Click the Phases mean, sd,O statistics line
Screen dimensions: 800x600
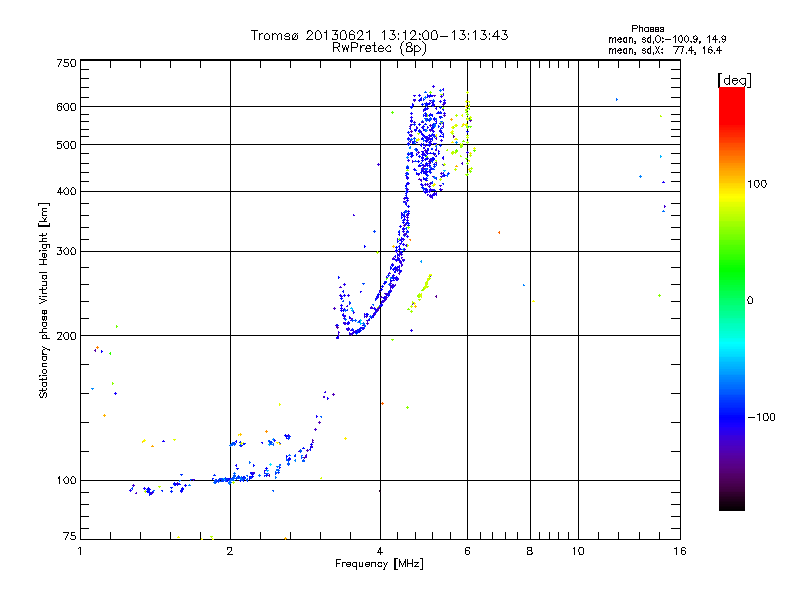click(667, 39)
